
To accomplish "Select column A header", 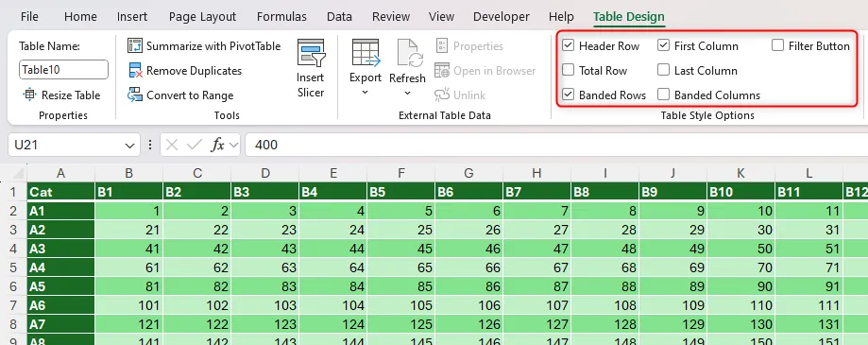I will [x=60, y=173].
